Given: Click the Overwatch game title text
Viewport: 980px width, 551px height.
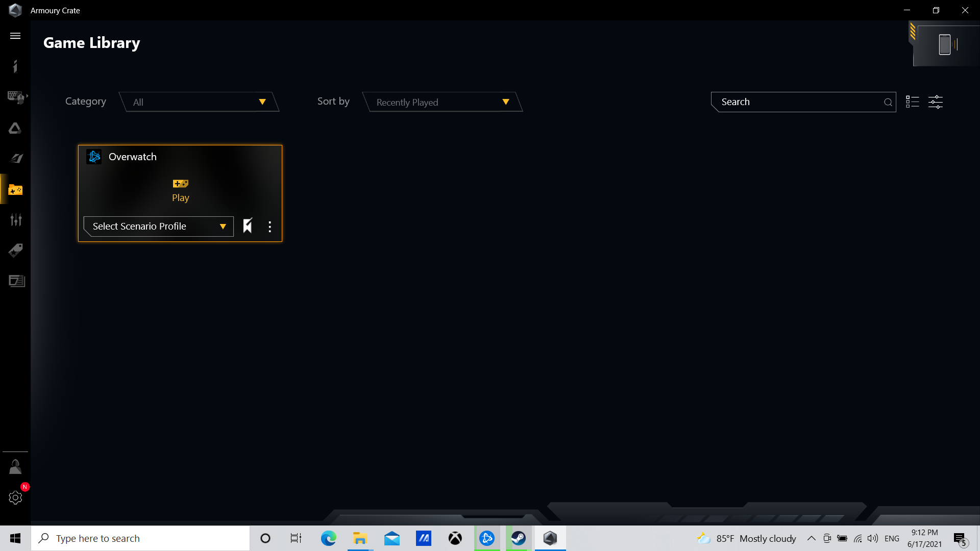Looking at the screenshot, I should point(133,157).
